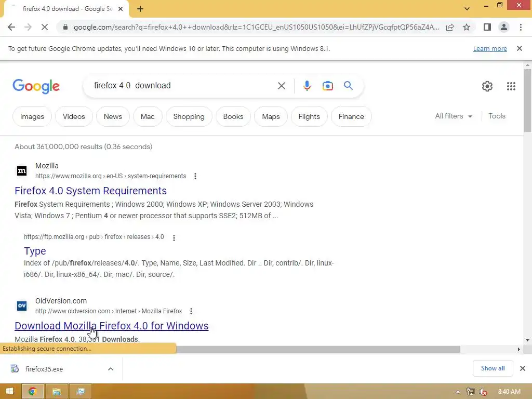Close the firefox 4.0 download tab
The height and width of the screenshot is (399, 532).
pos(121,9)
